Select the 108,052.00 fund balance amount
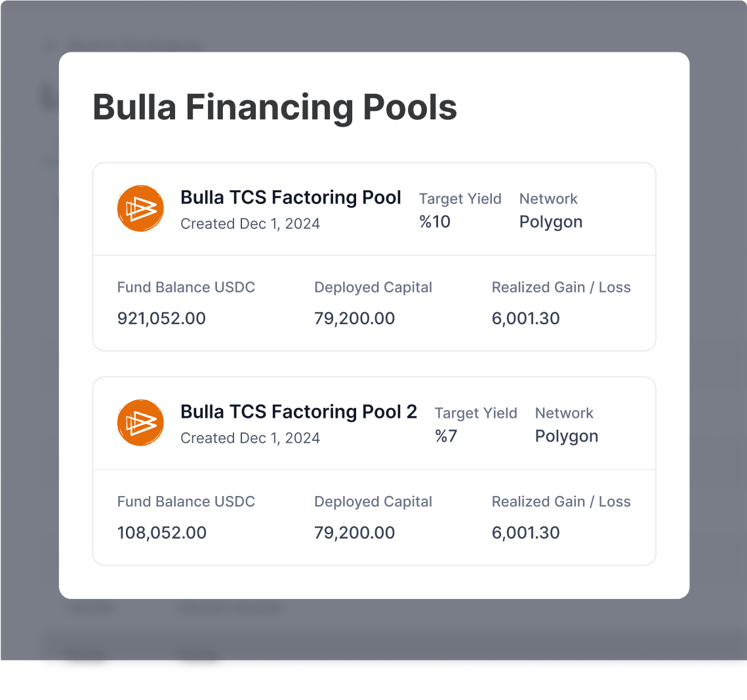This screenshot has width=747, height=700. (x=161, y=533)
